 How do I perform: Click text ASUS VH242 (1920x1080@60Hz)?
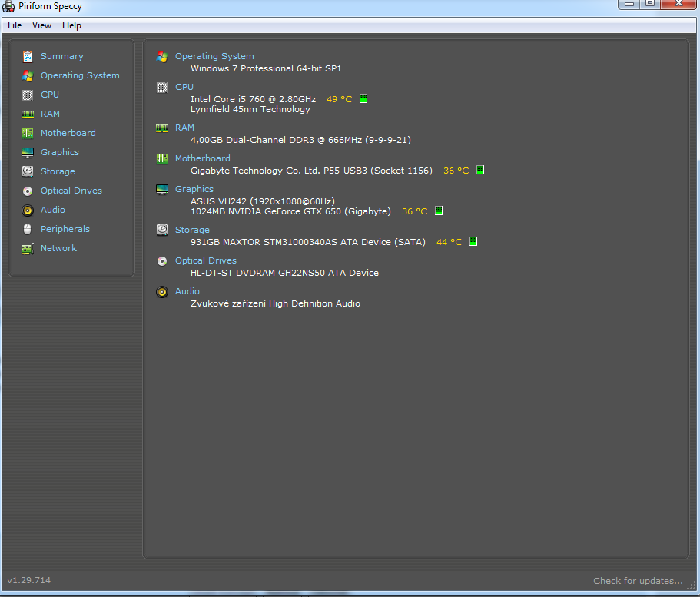(x=263, y=201)
